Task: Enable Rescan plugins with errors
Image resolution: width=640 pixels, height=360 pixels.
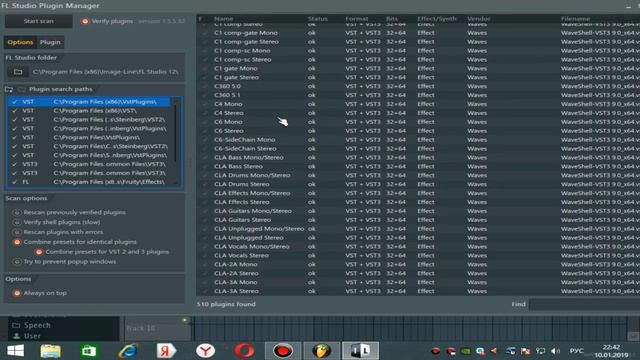Action: [x=17, y=232]
